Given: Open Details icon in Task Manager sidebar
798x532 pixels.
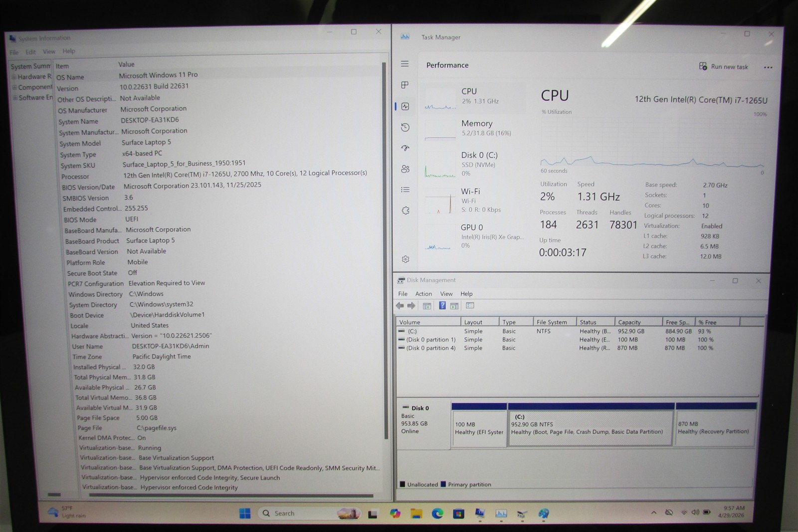Looking at the screenshot, I should 405,190.
